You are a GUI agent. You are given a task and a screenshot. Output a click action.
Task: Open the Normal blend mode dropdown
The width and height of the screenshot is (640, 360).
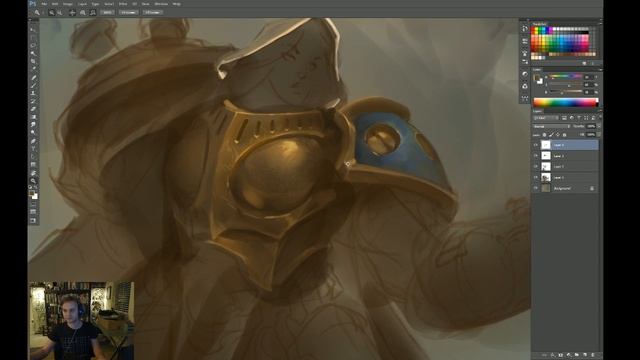551,127
